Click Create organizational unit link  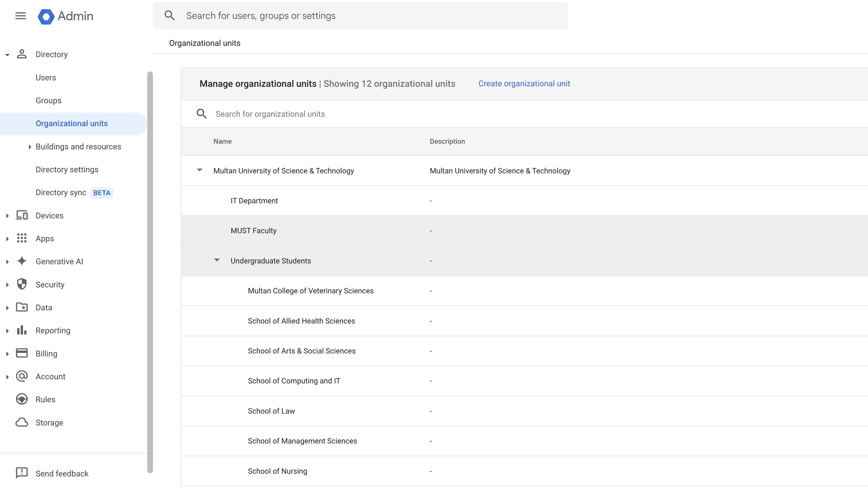click(524, 84)
